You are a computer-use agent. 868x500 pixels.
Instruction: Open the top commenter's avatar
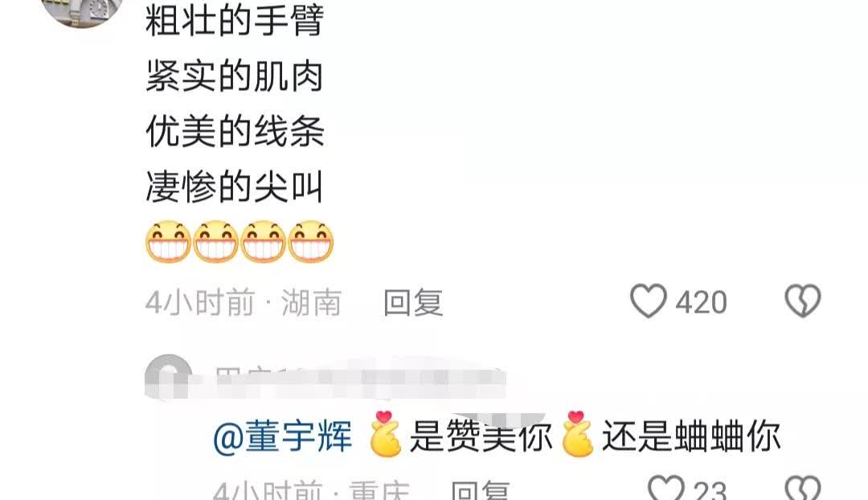pos(83,11)
